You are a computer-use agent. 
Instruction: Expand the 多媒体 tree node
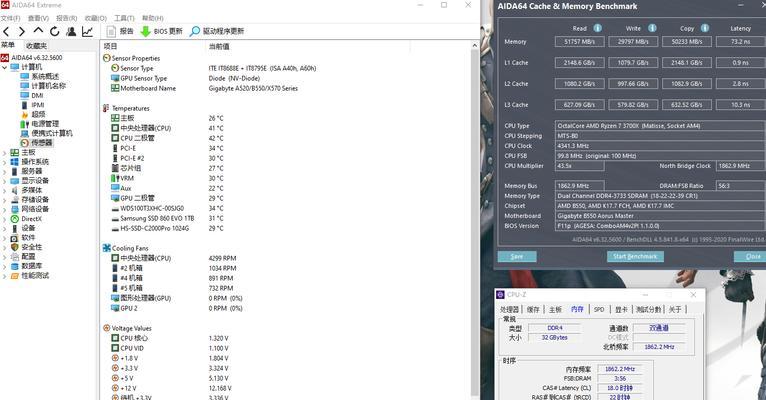(x=5, y=190)
